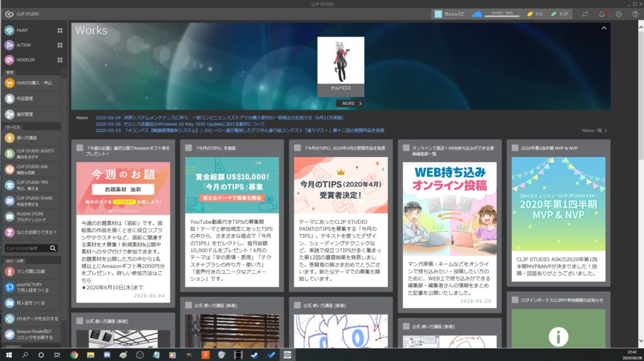Image resolution: width=644 pixels, height=361 pixels.
Task: Open EPUBデータを出力する export item
Action: [31, 319]
